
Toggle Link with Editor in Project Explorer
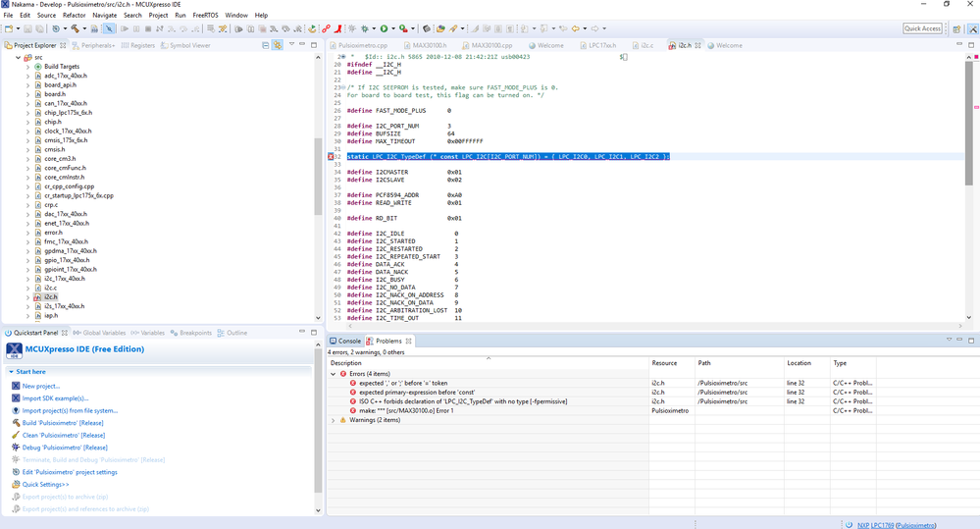point(278,45)
